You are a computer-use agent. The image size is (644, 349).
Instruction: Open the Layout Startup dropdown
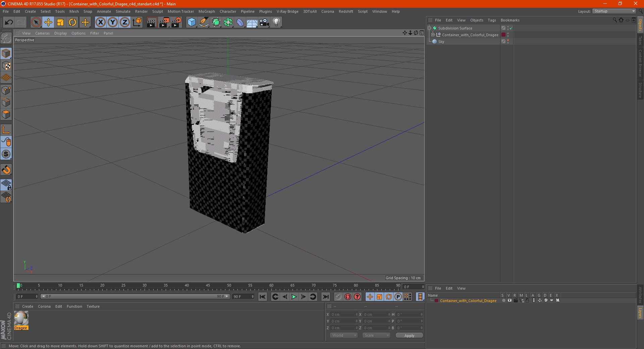tap(614, 11)
